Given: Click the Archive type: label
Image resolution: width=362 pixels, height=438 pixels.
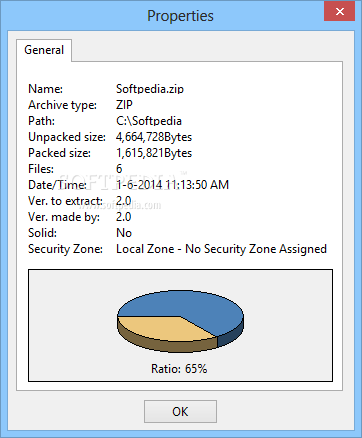Looking at the screenshot, I should coord(62,105).
